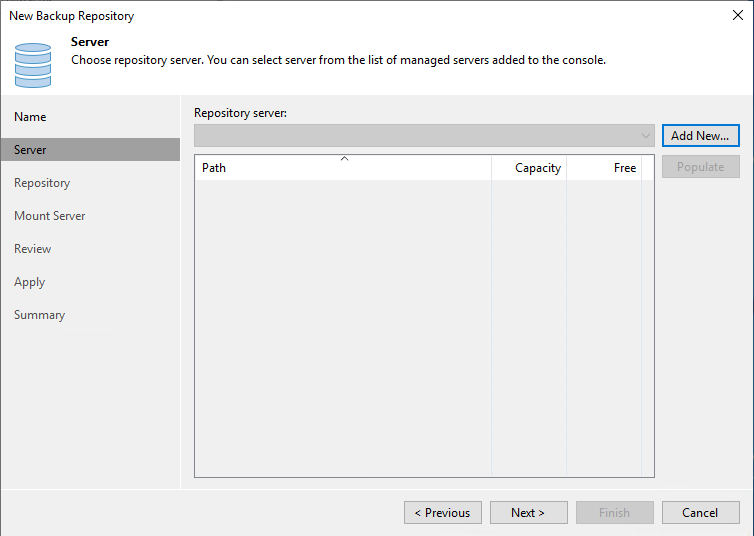Open the Mount Server step

(x=49, y=216)
